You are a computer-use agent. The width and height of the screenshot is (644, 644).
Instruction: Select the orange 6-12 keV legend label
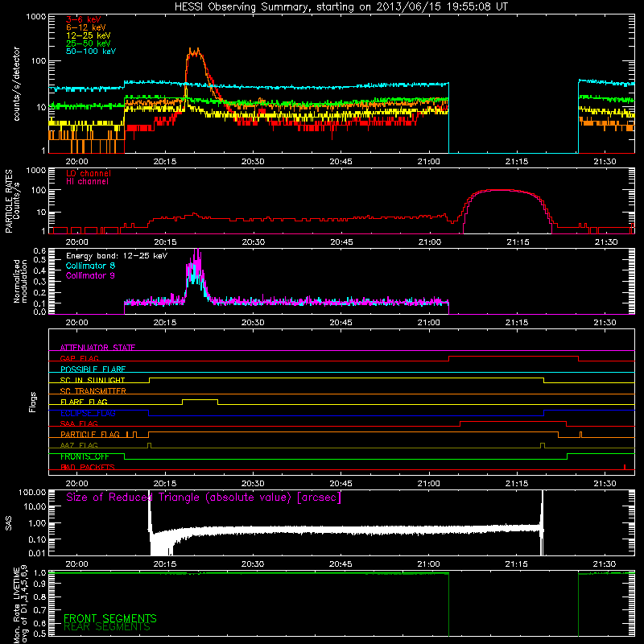pos(86,27)
